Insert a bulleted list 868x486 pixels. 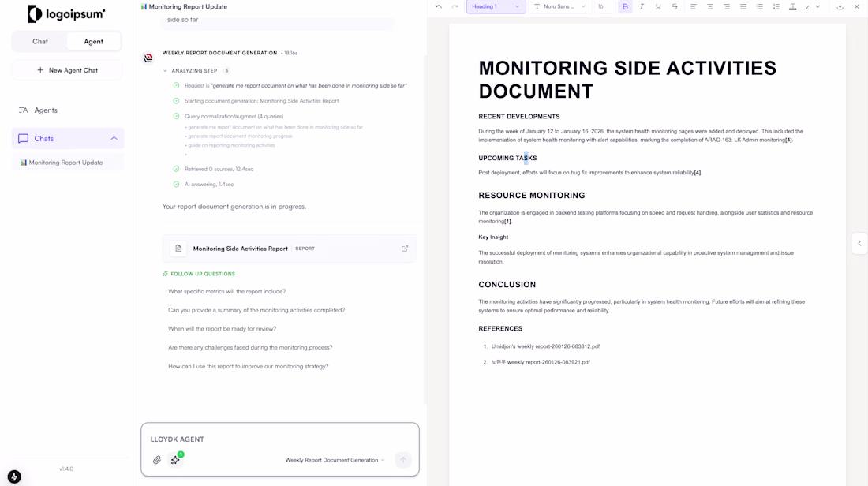[x=759, y=6]
